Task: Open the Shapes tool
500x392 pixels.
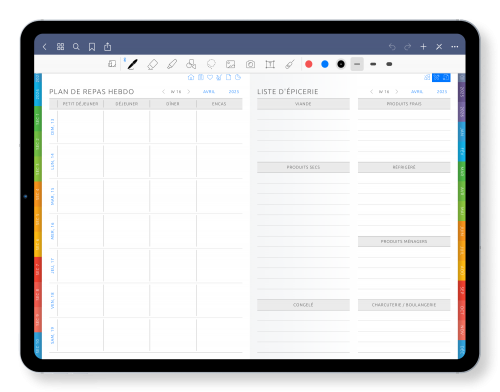Action: pos(191,64)
